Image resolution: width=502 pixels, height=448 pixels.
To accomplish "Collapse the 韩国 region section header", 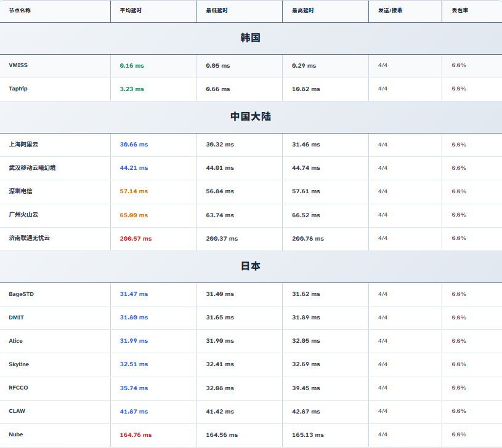I will (x=251, y=38).
